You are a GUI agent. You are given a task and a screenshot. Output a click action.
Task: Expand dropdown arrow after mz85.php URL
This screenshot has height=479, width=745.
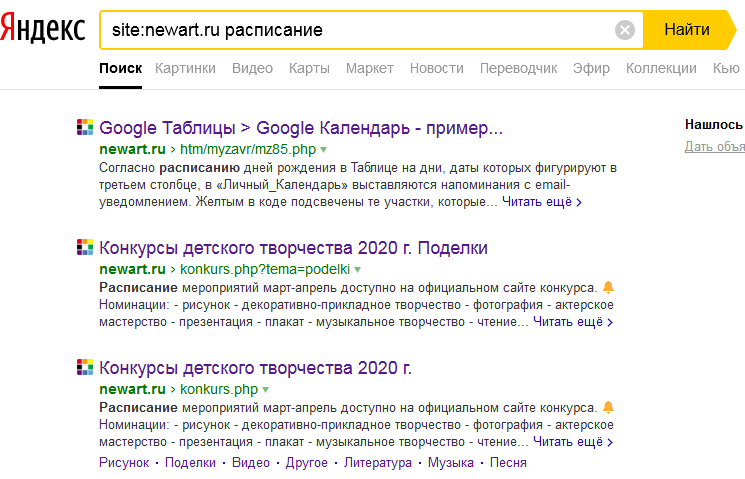click(324, 150)
